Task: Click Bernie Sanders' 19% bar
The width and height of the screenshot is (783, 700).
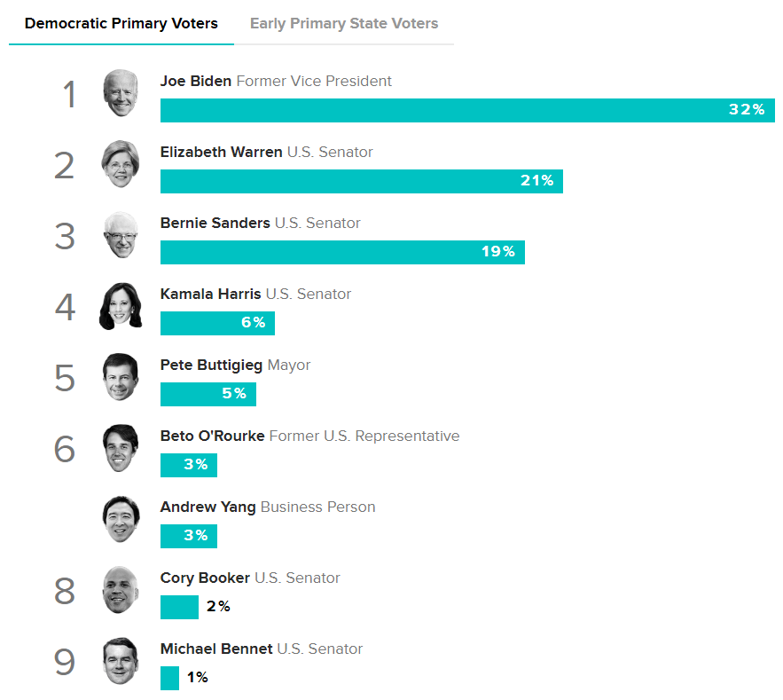Action: pos(342,252)
